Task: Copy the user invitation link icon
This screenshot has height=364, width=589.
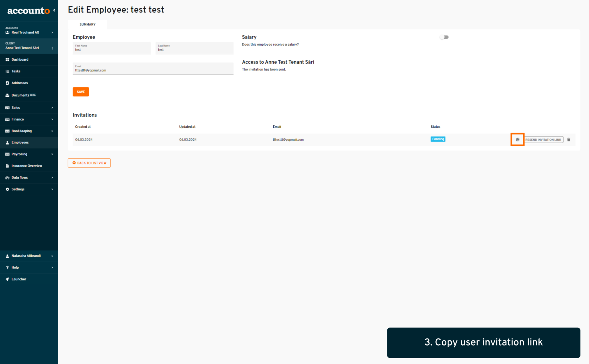Action: pos(518,140)
